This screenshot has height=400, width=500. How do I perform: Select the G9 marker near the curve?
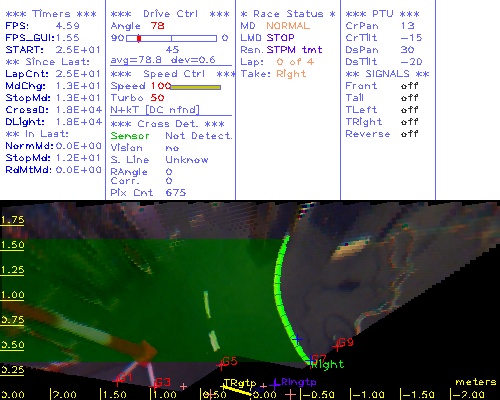tap(337, 347)
